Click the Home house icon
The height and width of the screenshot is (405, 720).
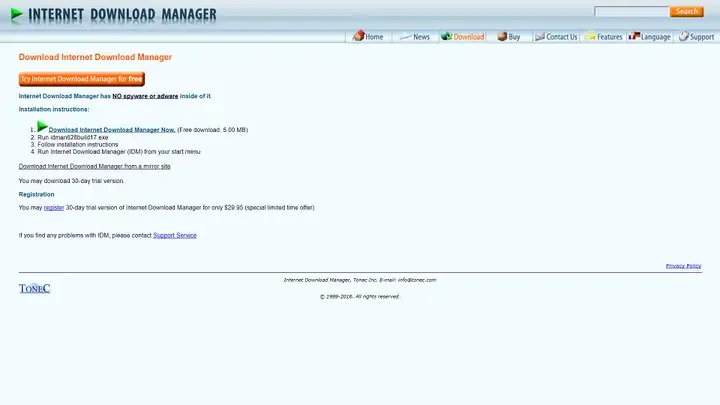click(358, 36)
